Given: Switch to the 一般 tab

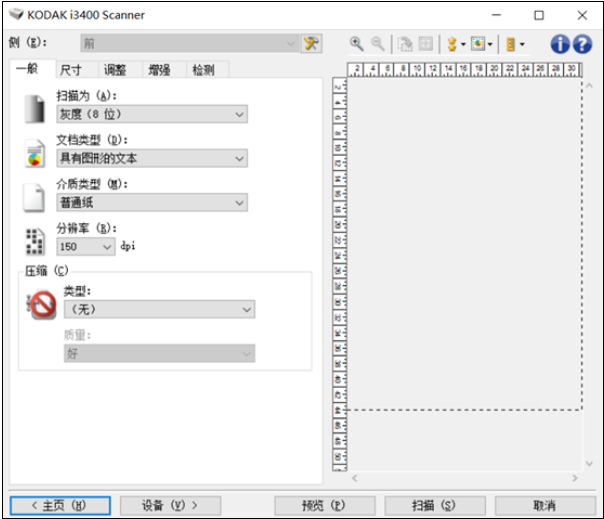Looking at the screenshot, I should [x=32, y=69].
